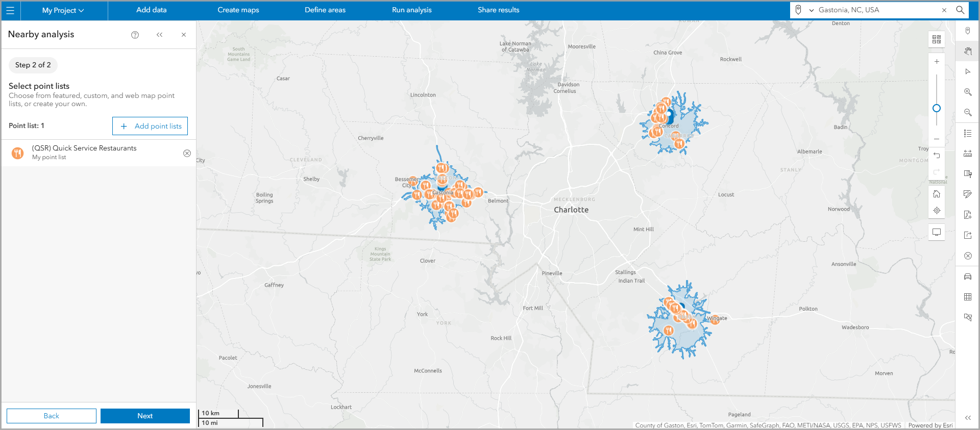Open the My Project dropdown
Viewport: 980px width, 430px height.
pos(63,10)
